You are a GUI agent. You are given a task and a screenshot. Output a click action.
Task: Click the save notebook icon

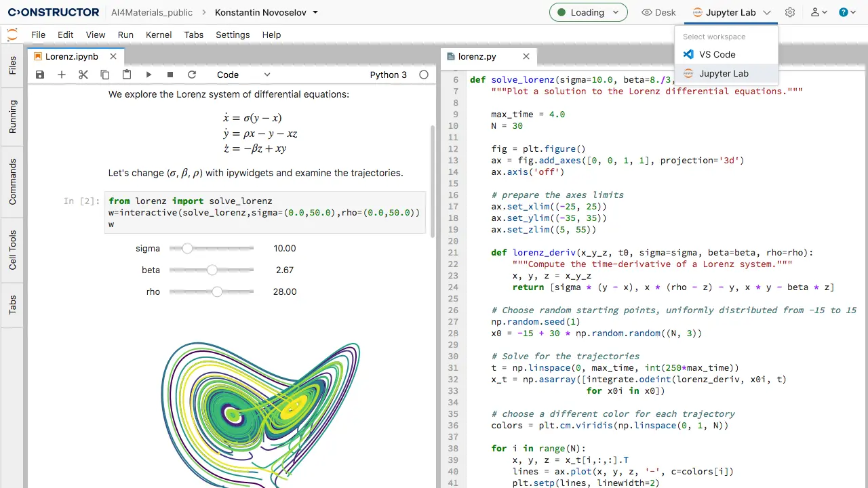click(40, 75)
